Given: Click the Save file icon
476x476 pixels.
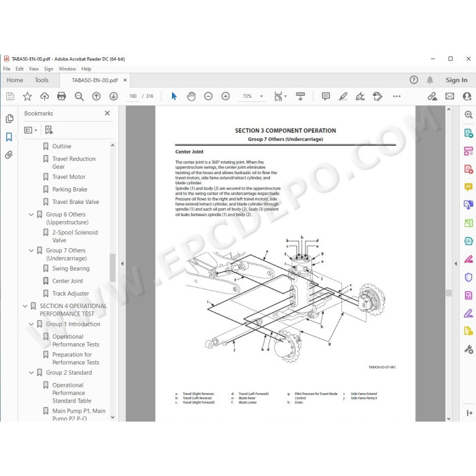Looking at the screenshot, I should pyautogui.click(x=10, y=97).
